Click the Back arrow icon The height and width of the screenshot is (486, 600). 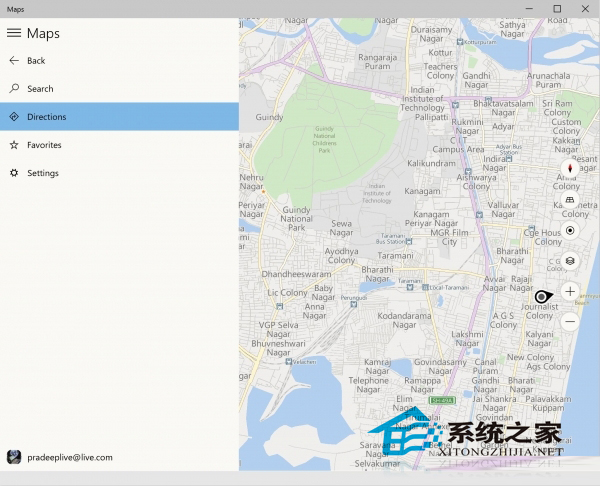(x=14, y=60)
